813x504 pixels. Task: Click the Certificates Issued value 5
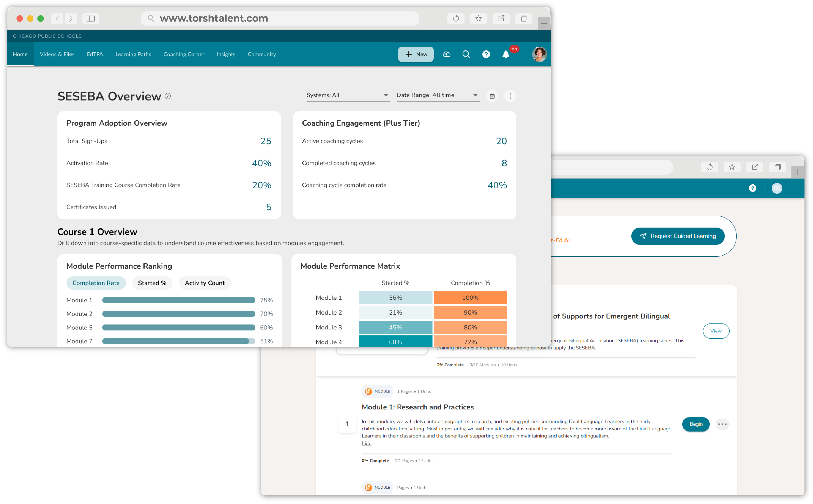[269, 207]
